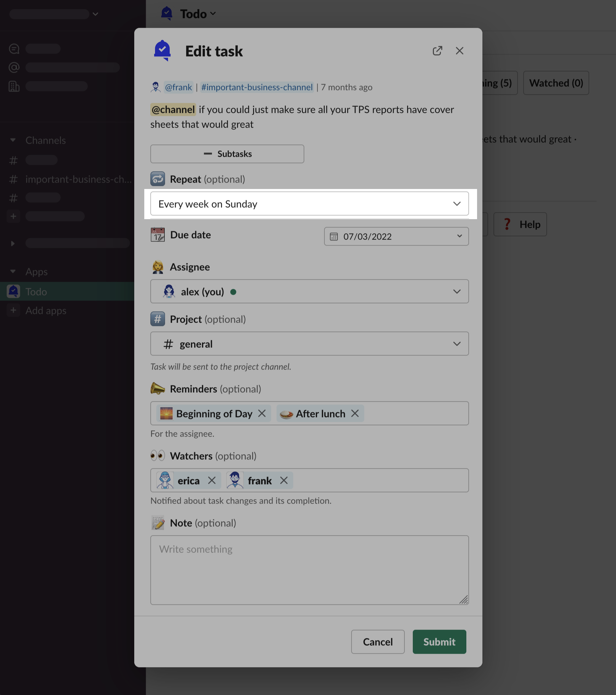Collapse the Apps section in sidebar
616x695 pixels.
13,271
